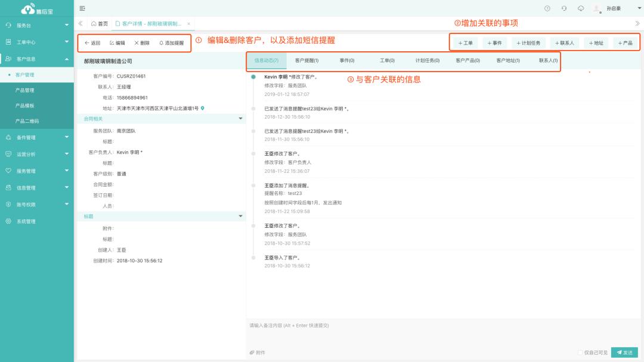Collapse the sidebar with the hamburger icon
The width and height of the screenshot is (644, 362).
coord(82,8)
